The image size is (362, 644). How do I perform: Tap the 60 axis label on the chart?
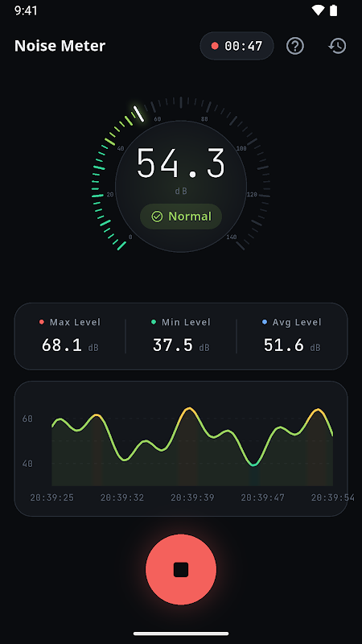coord(27,419)
